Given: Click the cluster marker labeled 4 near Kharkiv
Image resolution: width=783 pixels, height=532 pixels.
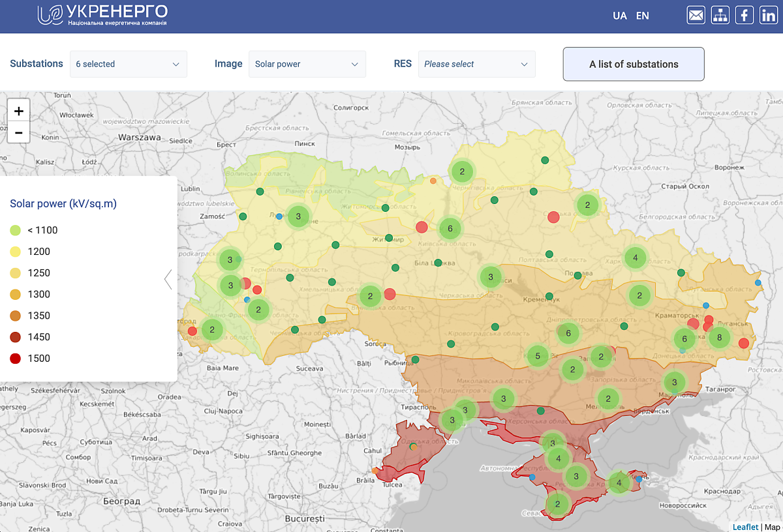Looking at the screenshot, I should (636, 258).
